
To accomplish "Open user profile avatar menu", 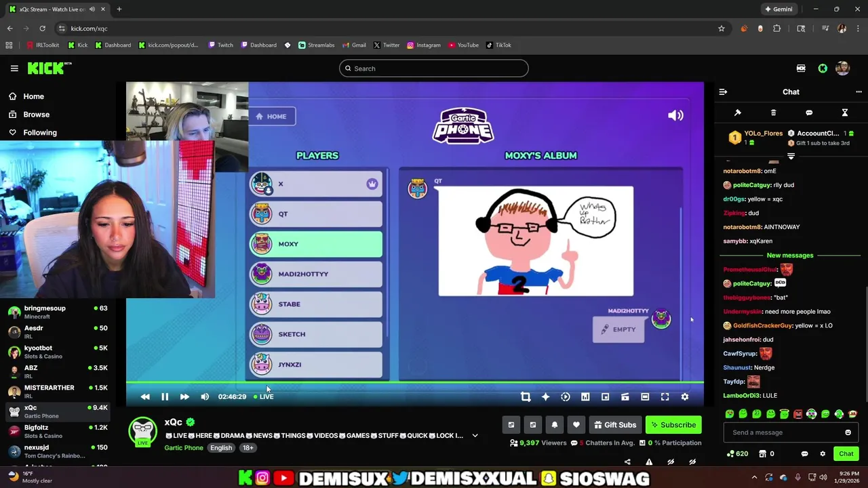I will click(x=842, y=68).
